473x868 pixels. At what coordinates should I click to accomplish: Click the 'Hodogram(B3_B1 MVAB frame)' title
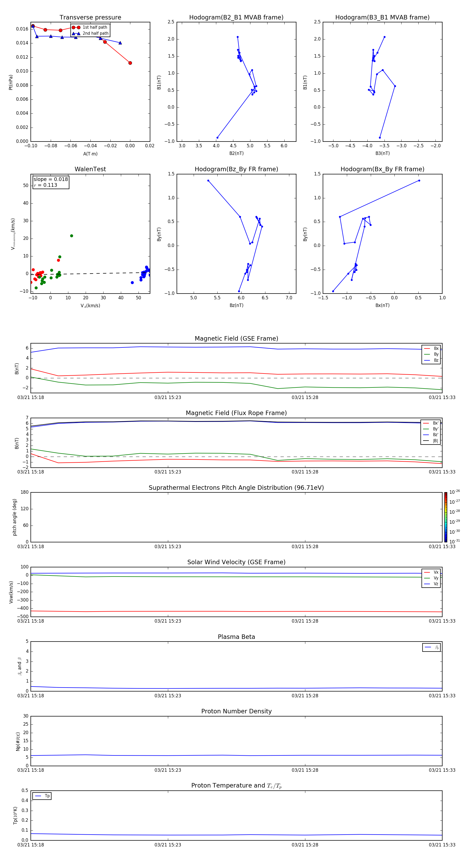382,18
